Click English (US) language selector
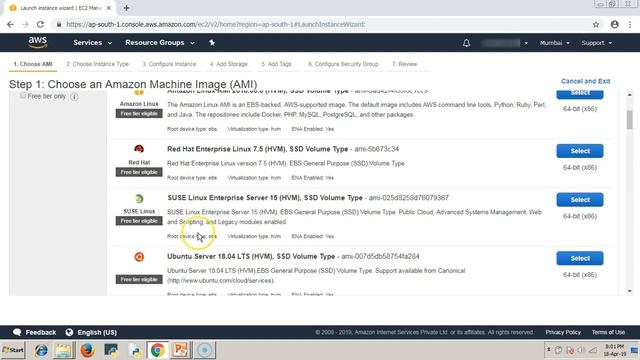The height and width of the screenshot is (360, 640). 97,332
